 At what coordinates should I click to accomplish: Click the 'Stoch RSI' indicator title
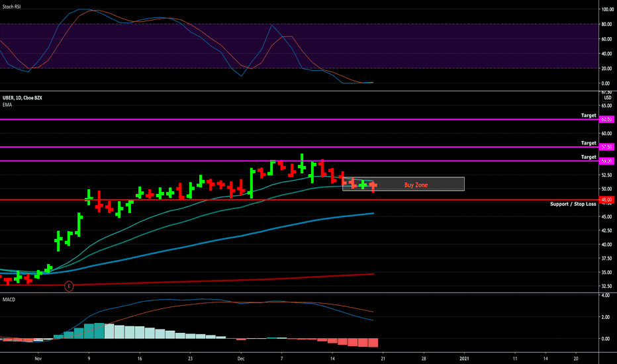(11, 7)
